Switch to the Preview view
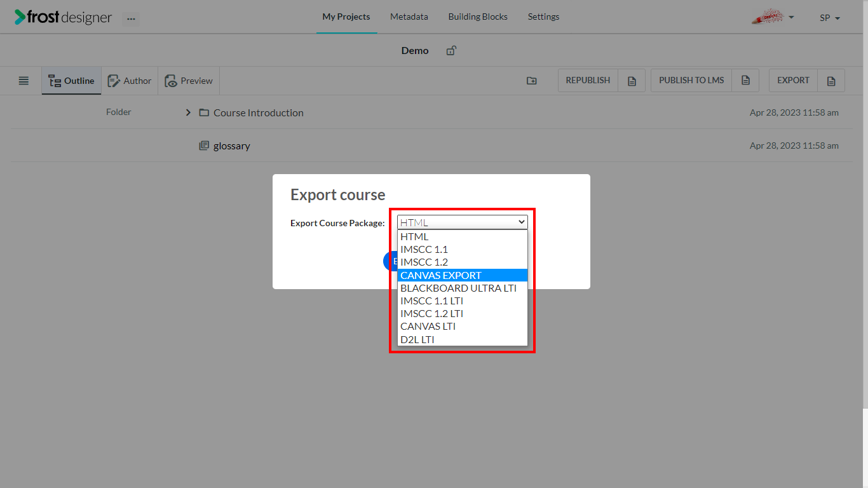This screenshot has height=488, width=868. [x=189, y=81]
